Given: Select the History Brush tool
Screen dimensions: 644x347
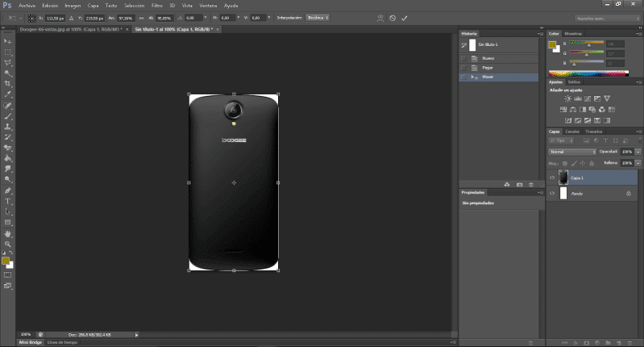Looking at the screenshot, I should [x=7, y=137].
